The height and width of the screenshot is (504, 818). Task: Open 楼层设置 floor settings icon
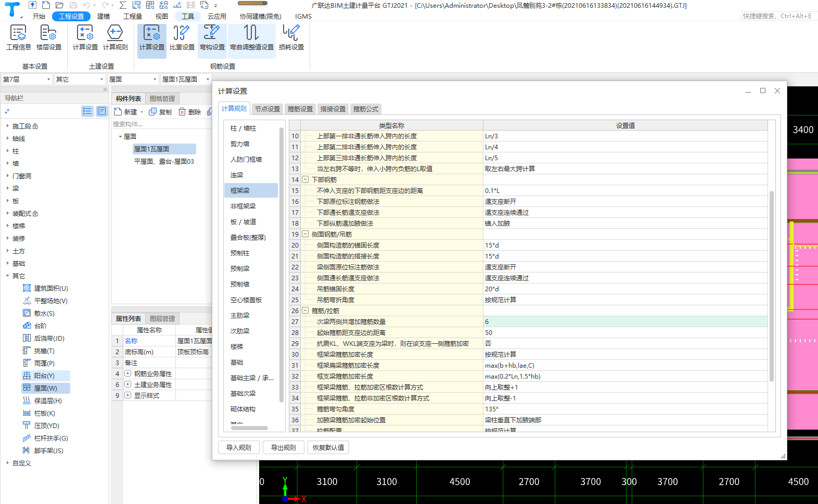coord(49,38)
